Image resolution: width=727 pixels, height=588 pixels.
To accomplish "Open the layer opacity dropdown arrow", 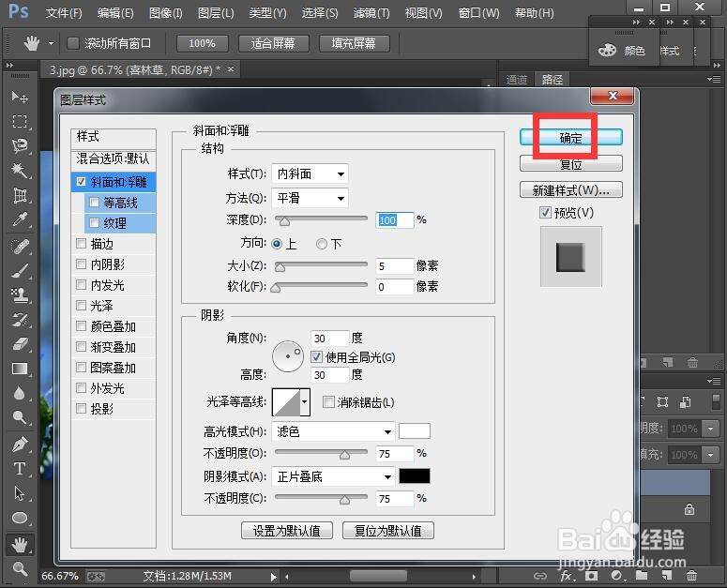I will (710, 429).
